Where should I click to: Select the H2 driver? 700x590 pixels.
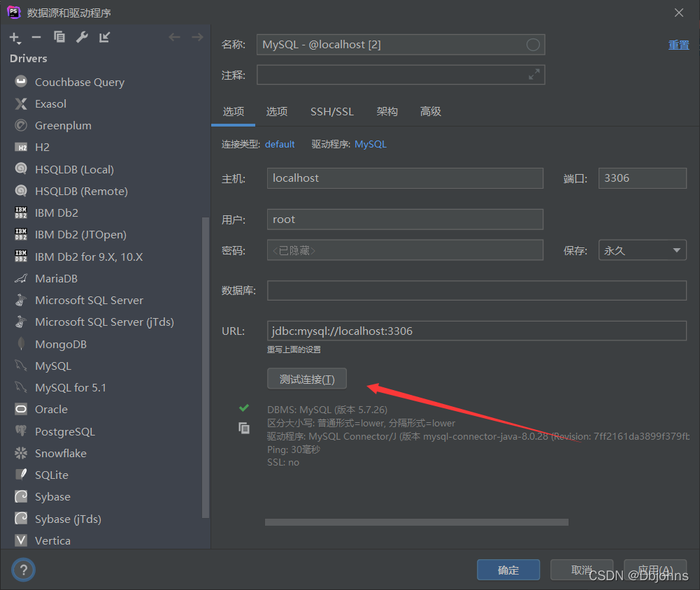pyautogui.click(x=42, y=147)
